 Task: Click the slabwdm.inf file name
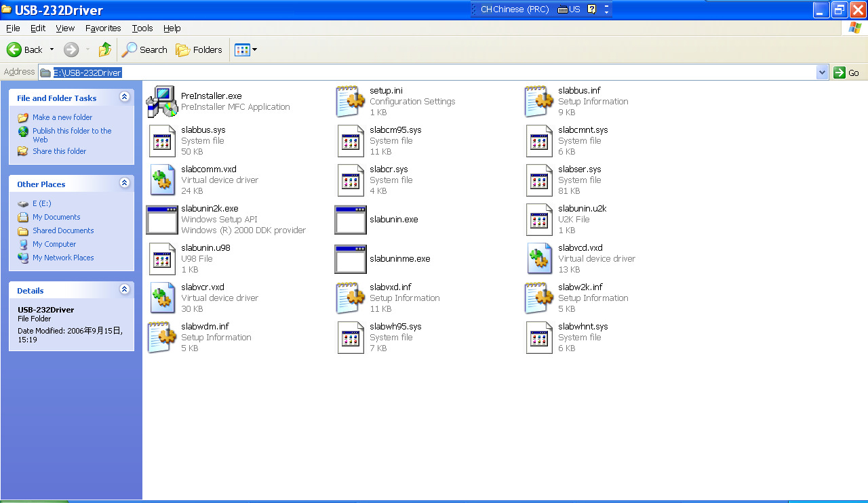[x=205, y=327]
